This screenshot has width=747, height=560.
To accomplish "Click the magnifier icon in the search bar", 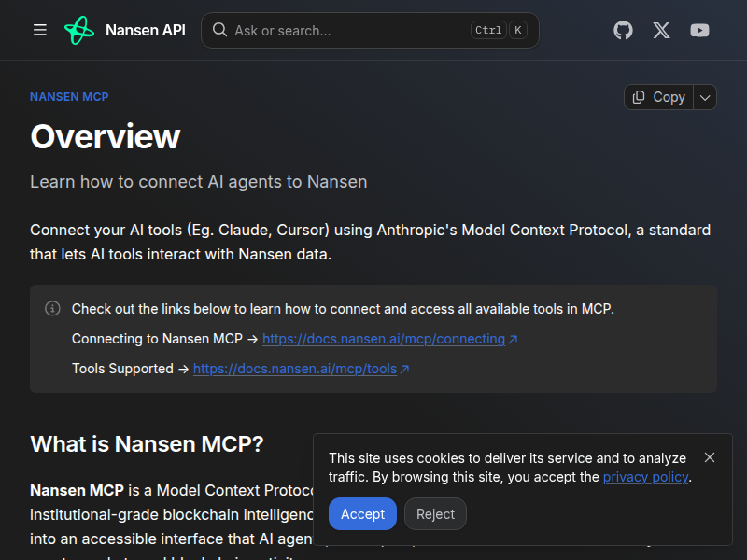I will point(219,30).
